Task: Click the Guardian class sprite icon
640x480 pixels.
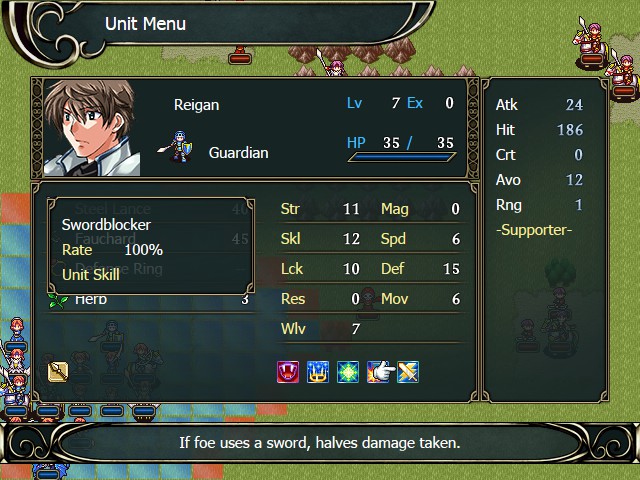Action: coord(176,147)
